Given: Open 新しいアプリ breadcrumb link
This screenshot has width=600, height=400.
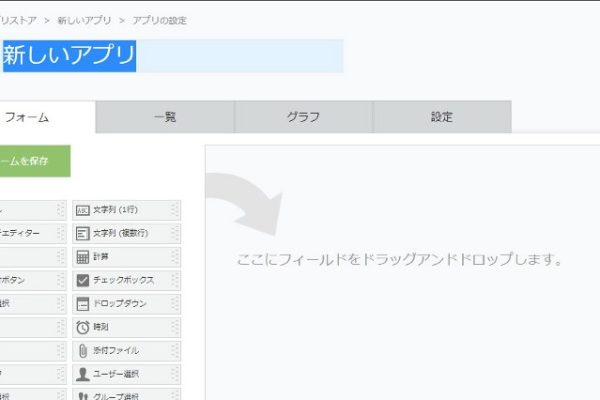Looking at the screenshot, I should 84,20.
